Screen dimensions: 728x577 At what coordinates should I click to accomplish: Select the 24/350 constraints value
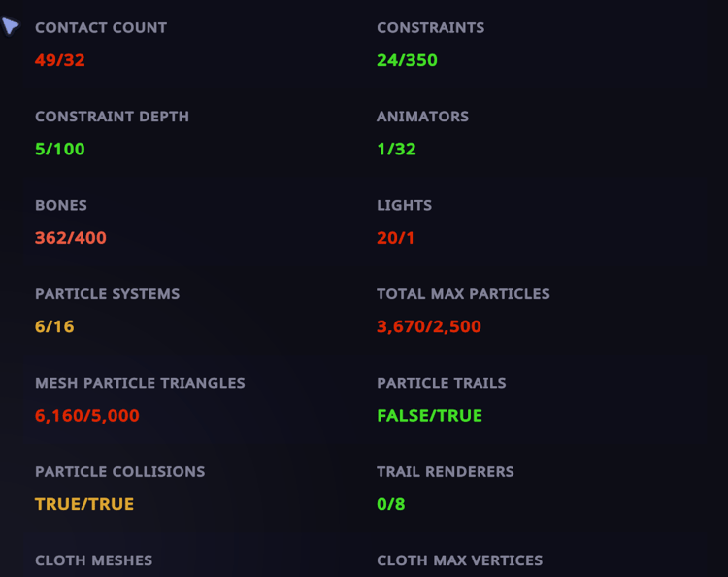pos(407,60)
